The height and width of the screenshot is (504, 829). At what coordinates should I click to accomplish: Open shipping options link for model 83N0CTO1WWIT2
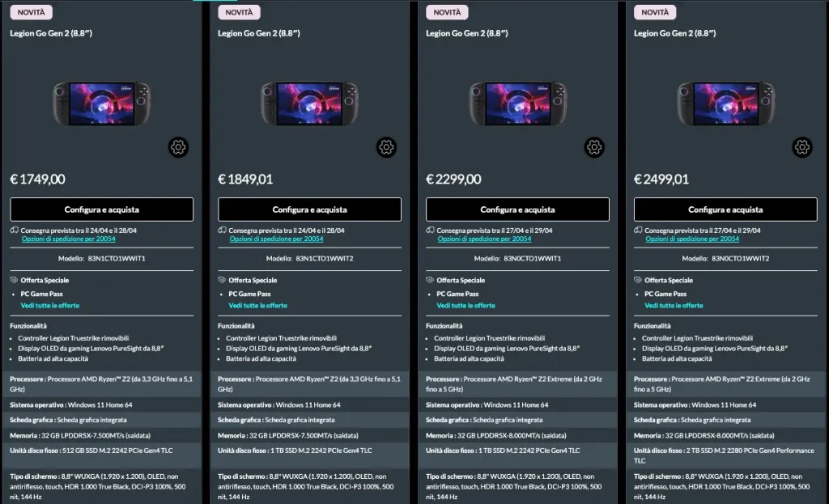tap(692, 239)
